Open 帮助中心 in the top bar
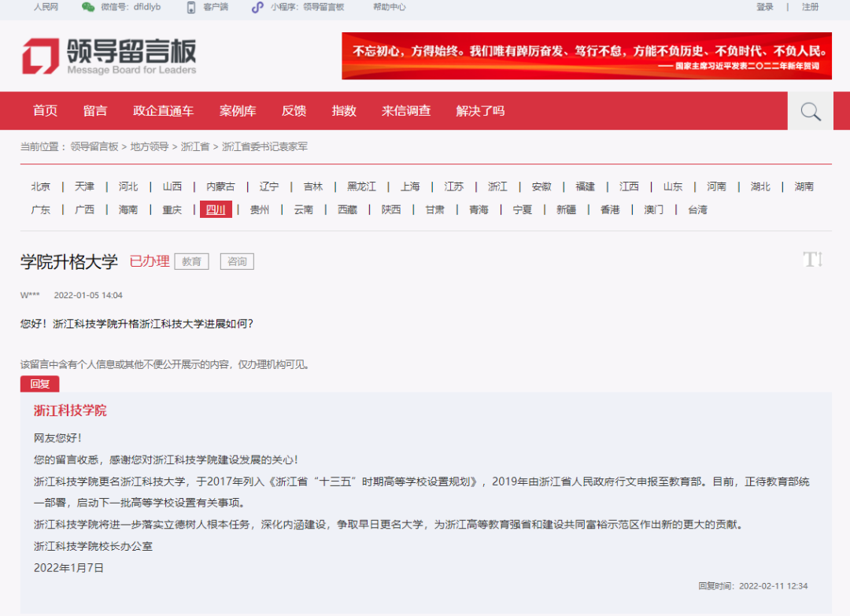The height and width of the screenshot is (616, 850). click(389, 9)
